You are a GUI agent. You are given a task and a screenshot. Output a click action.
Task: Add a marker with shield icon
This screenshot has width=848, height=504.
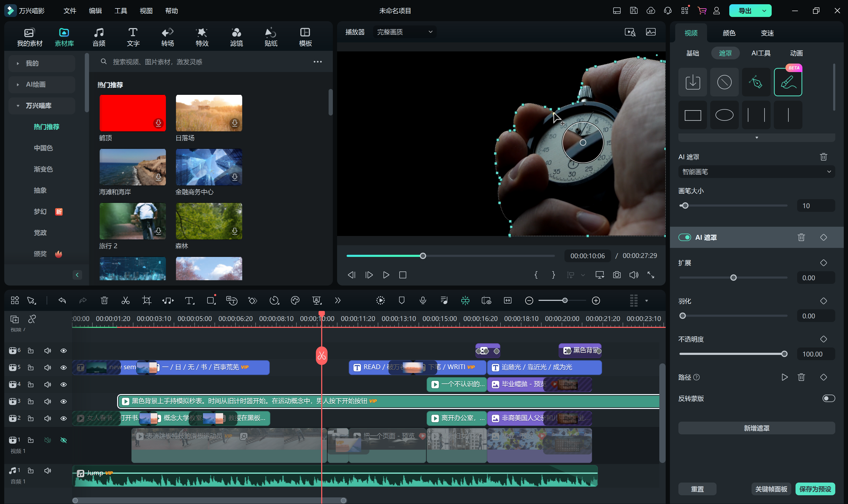tap(401, 301)
